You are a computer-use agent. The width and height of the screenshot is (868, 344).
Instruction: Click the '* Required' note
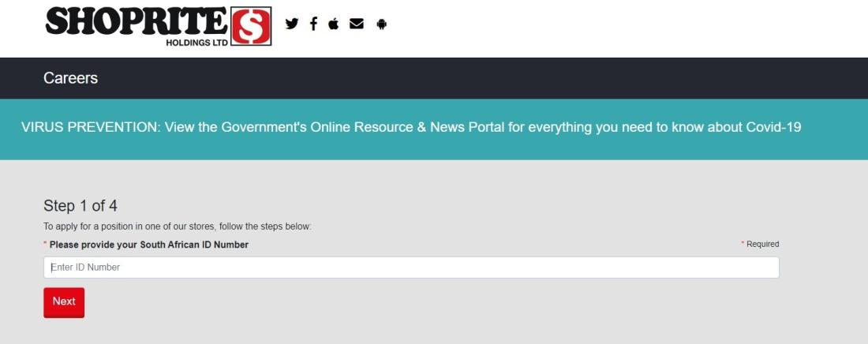[x=760, y=245]
